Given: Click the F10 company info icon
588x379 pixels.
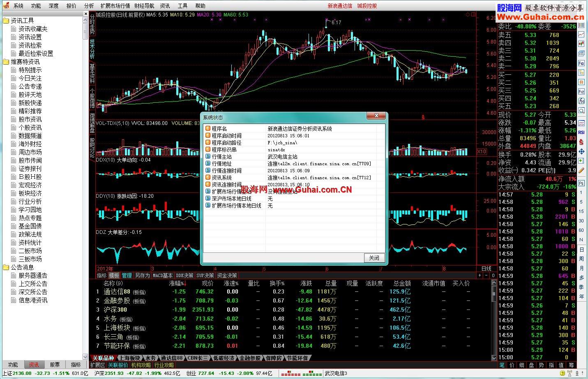Looking at the screenshot, I should (581, 63).
